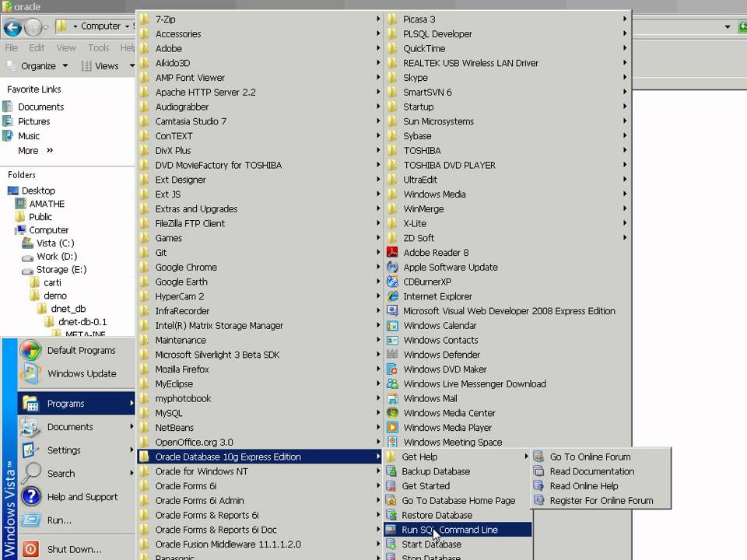747x560 pixels.
Task: Click Computer in the address bar
Action: [x=100, y=26]
